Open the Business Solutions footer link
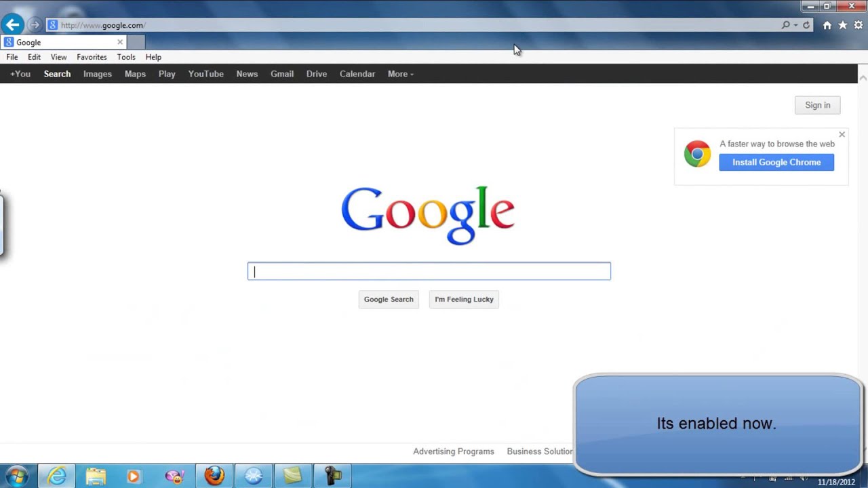This screenshot has height=488, width=868. (540, 451)
